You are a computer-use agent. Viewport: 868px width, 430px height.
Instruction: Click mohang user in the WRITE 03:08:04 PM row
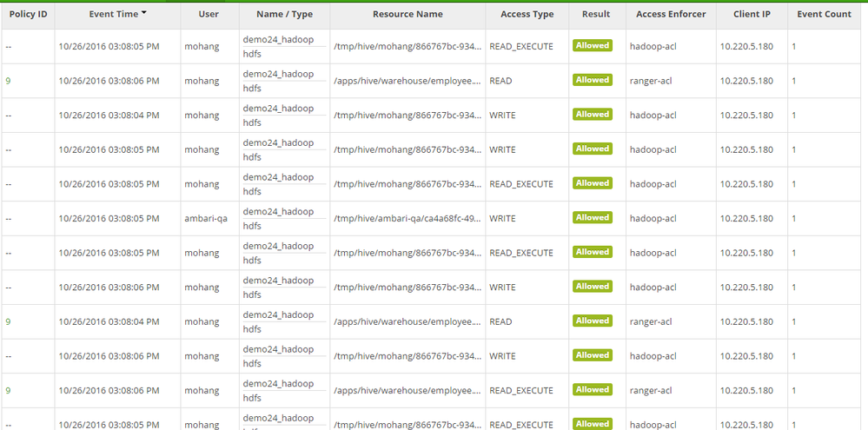pyautogui.click(x=202, y=116)
